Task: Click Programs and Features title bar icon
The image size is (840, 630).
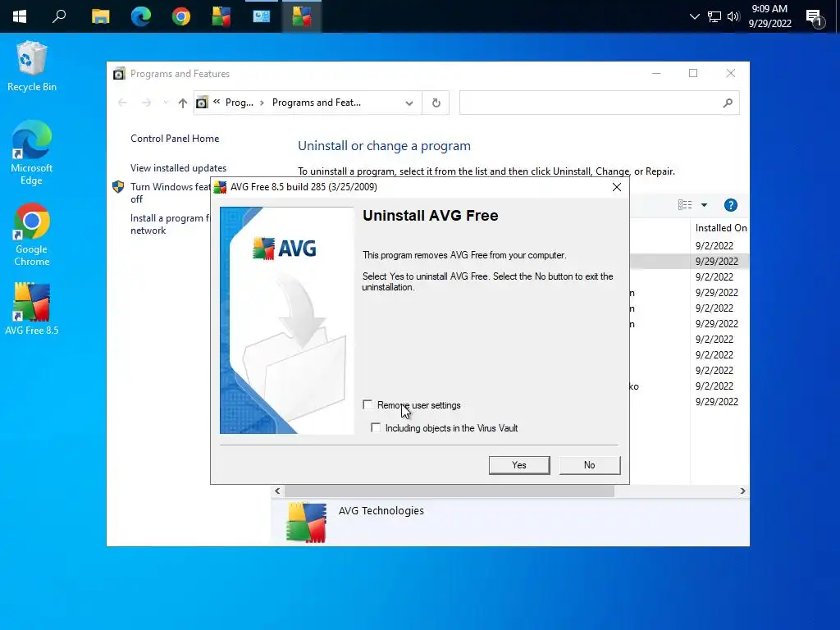Action: point(119,73)
